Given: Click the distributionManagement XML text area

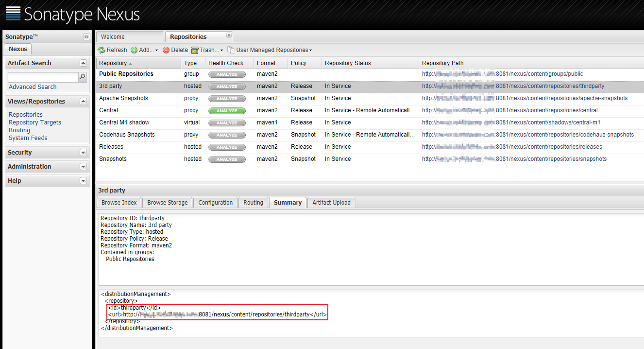Looking at the screenshot, I should tap(371, 313).
